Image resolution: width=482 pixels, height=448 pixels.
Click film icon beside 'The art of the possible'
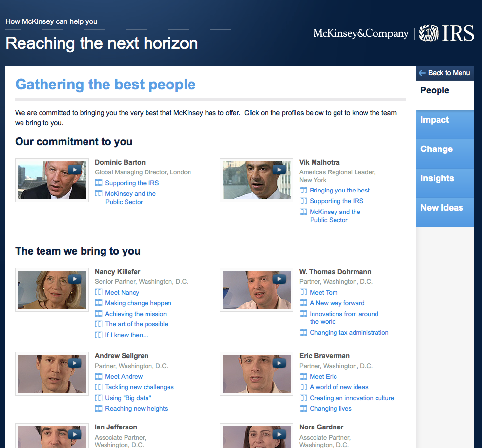(x=99, y=324)
